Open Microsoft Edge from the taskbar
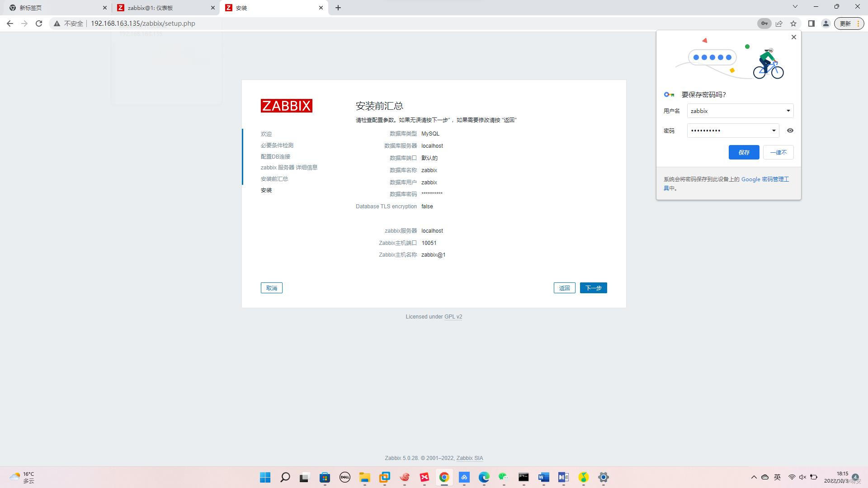The image size is (868, 488). pos(484,477)
